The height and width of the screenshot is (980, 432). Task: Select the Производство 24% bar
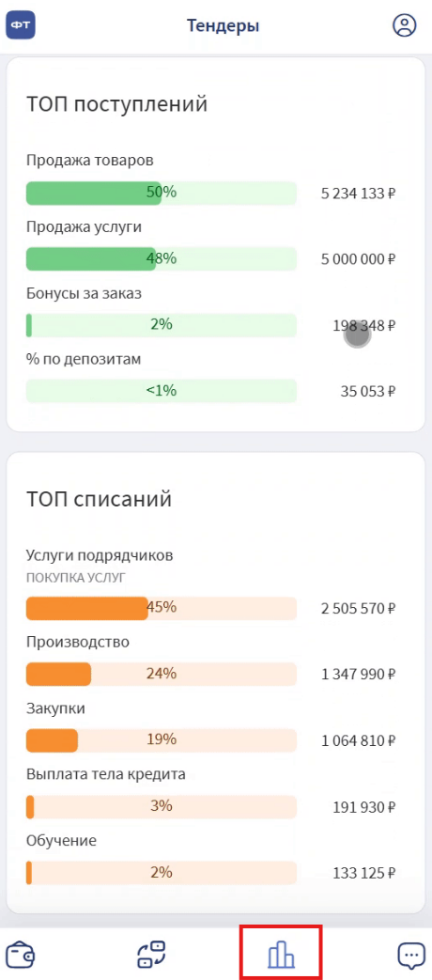point(162,675)
